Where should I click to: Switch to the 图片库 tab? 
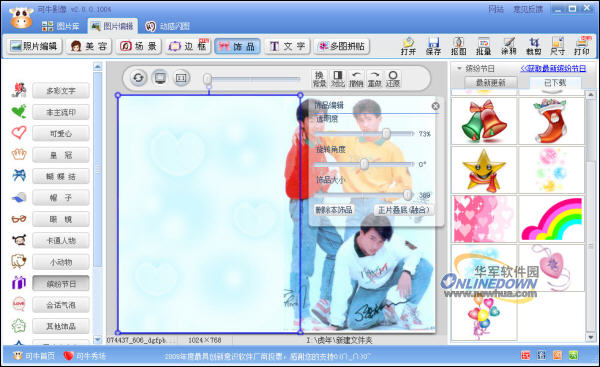(x=61, y=26)
